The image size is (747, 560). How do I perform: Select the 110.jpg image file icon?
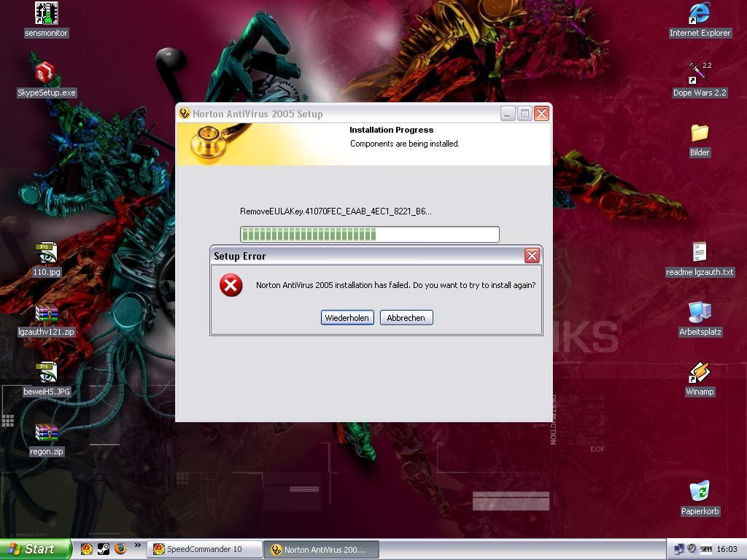point(46,260)
